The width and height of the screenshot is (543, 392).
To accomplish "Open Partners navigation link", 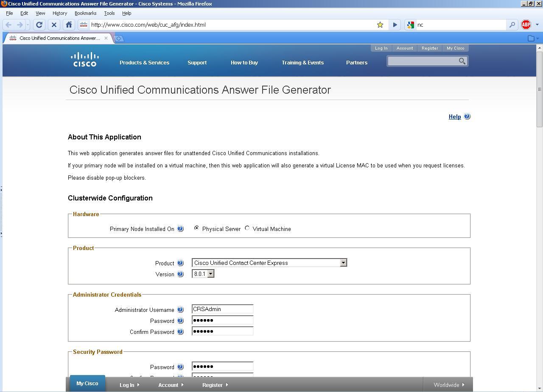I will coord(357,62).
